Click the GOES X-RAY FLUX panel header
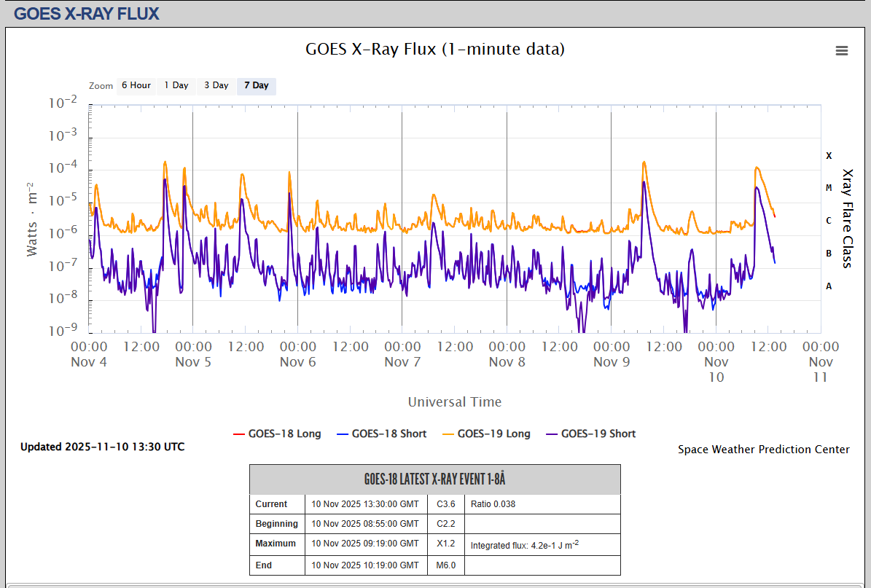Screen dimensions: 871x588 pos(87,14)
